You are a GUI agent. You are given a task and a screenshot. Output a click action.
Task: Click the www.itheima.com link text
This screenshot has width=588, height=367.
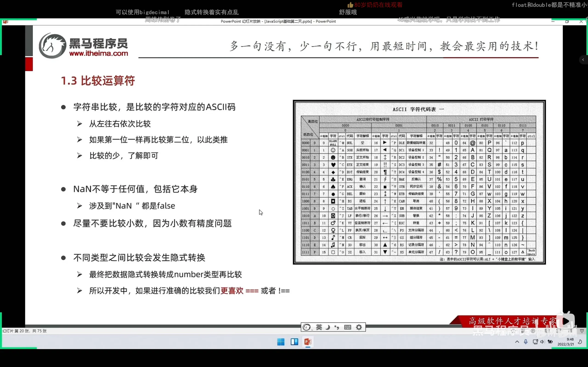[99, 53]
